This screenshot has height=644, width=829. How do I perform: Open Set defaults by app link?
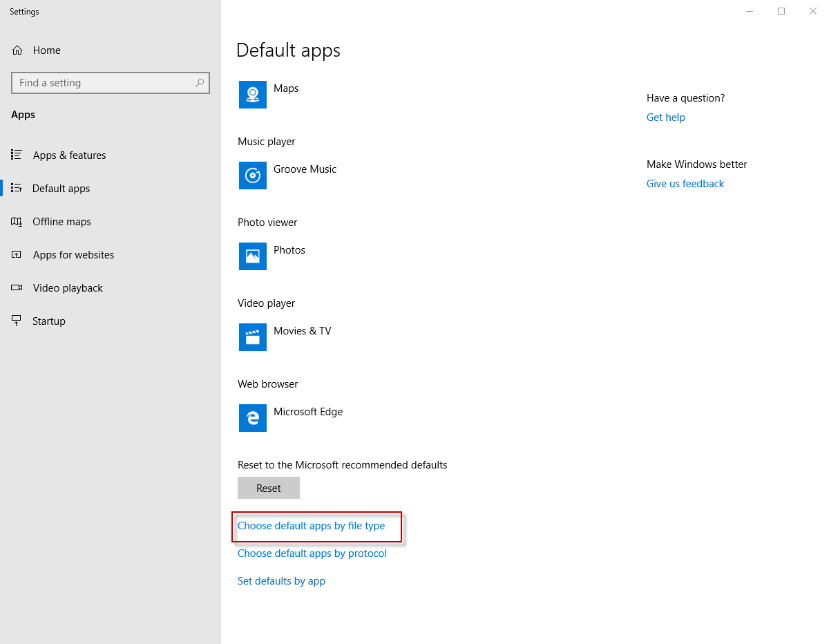pyautogui.click(x=281, y=581)
